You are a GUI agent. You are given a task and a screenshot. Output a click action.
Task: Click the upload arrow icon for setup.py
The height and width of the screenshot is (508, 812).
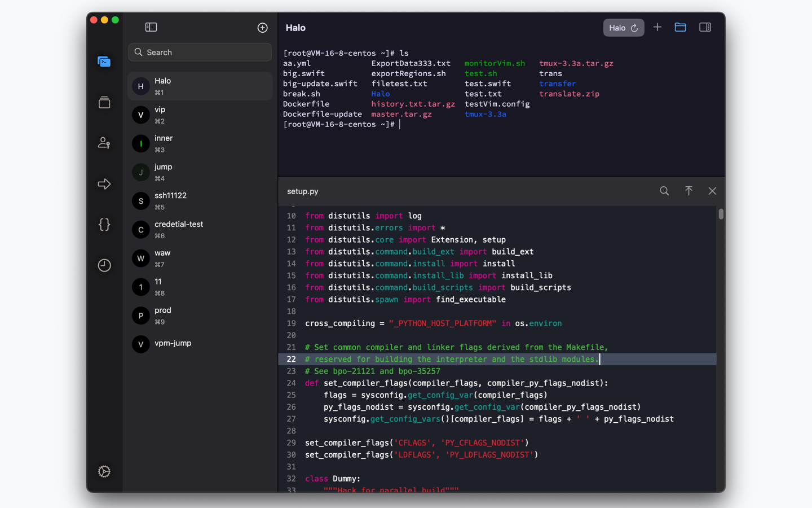tap(689, 191)
